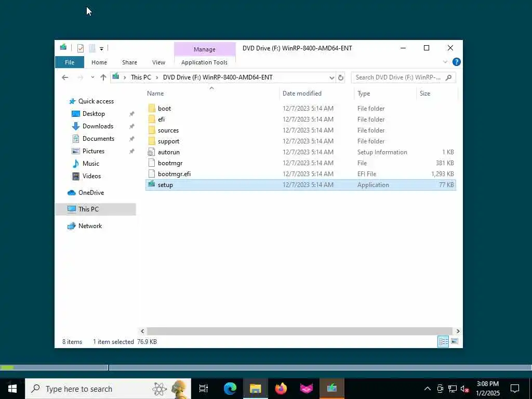Expand the ribbon with the chevron
The height and width of the screenshot is (399, 532).
coord(445,62)
